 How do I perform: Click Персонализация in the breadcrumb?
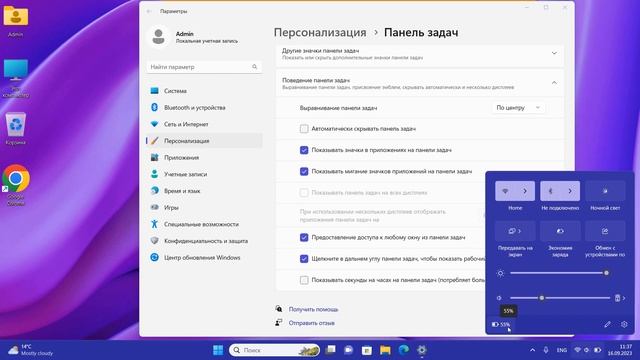tap(320, 32)
